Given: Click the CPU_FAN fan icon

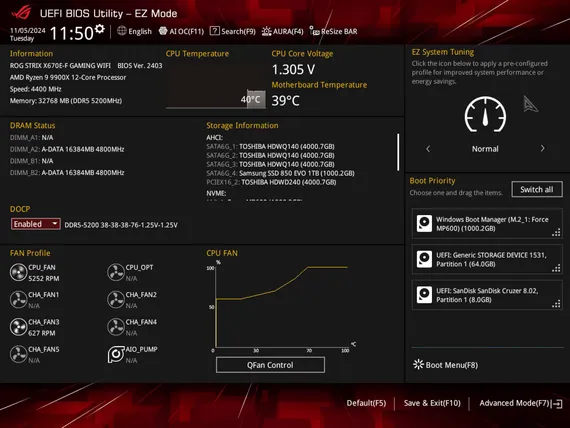Looking at the screenshot, I should [19, 272].
